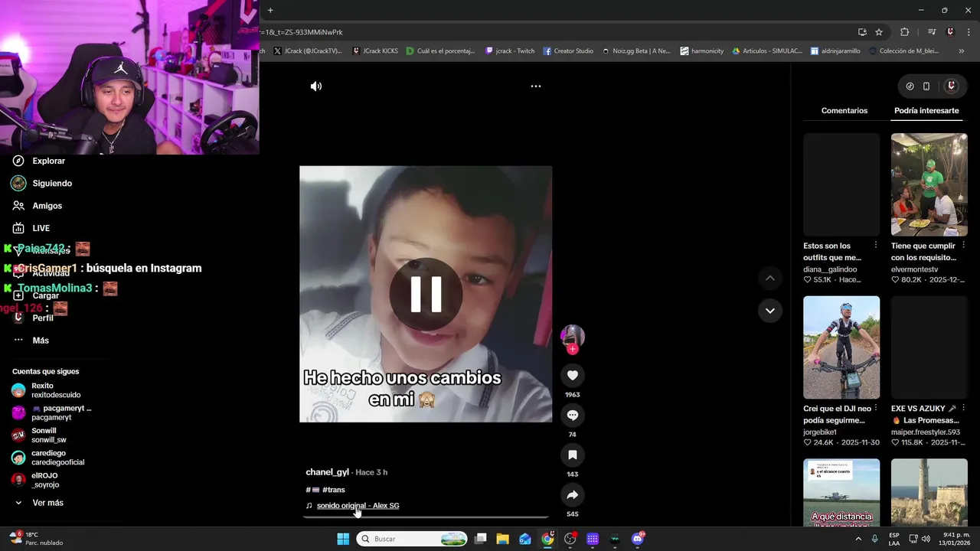Click the TikTok coin icon in top pill
The image size is (980, 551).
(x=910, y=86)
